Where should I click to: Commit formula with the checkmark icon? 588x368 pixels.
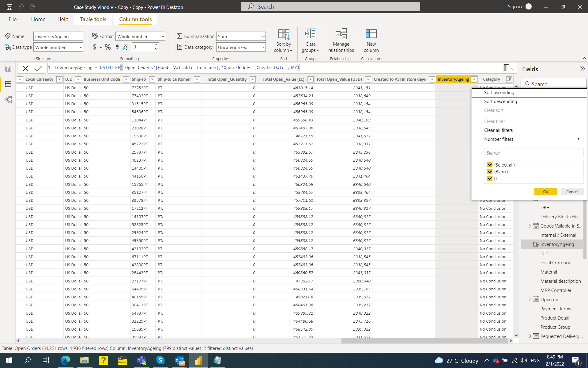click(x=38, y=68)
